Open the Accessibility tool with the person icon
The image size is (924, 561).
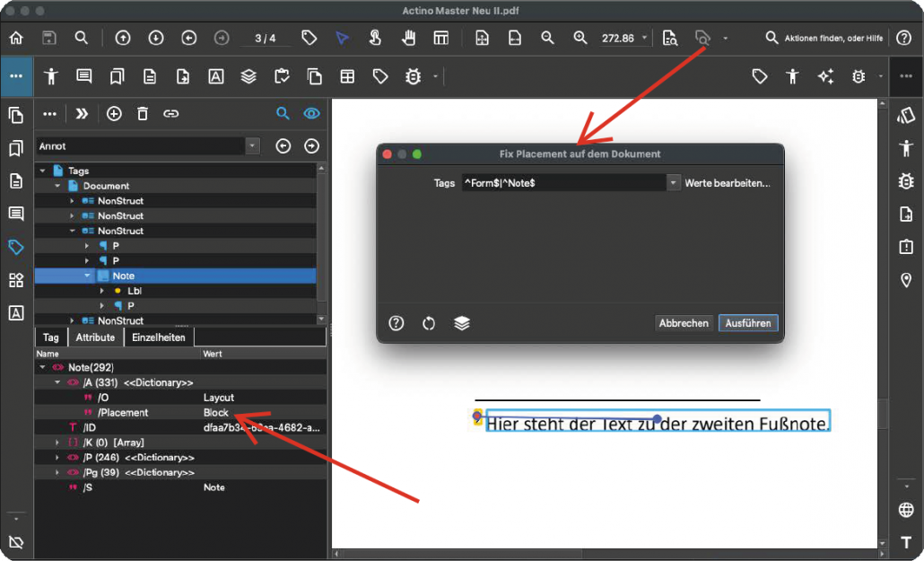[51, 76]
